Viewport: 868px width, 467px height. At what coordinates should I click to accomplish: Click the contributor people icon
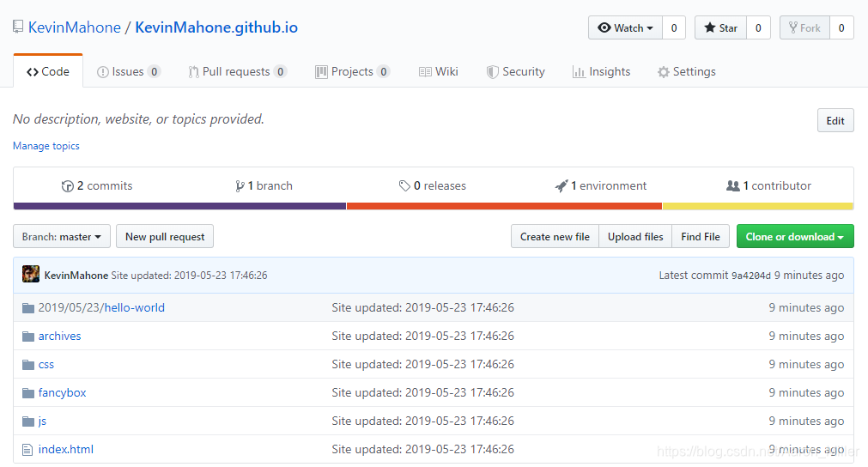(733, 186)
